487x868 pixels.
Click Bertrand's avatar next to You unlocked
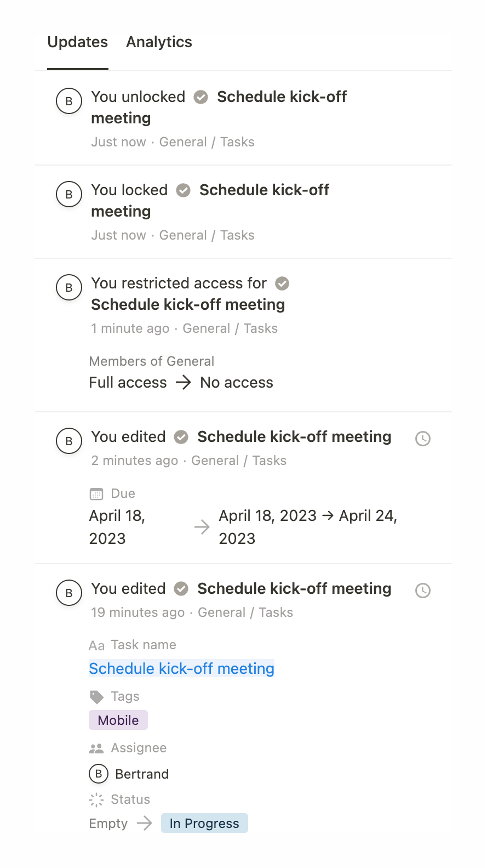(68, 101)
